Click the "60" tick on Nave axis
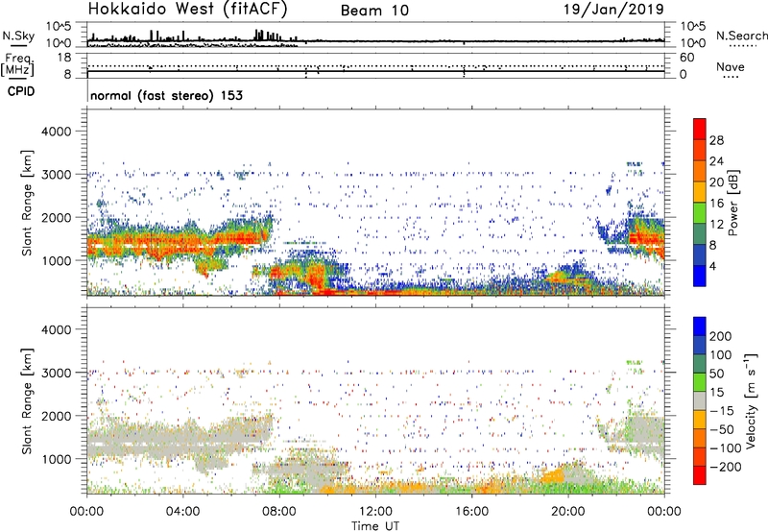Viewport: 768px width, 532px height. click(x=686, y=58)
